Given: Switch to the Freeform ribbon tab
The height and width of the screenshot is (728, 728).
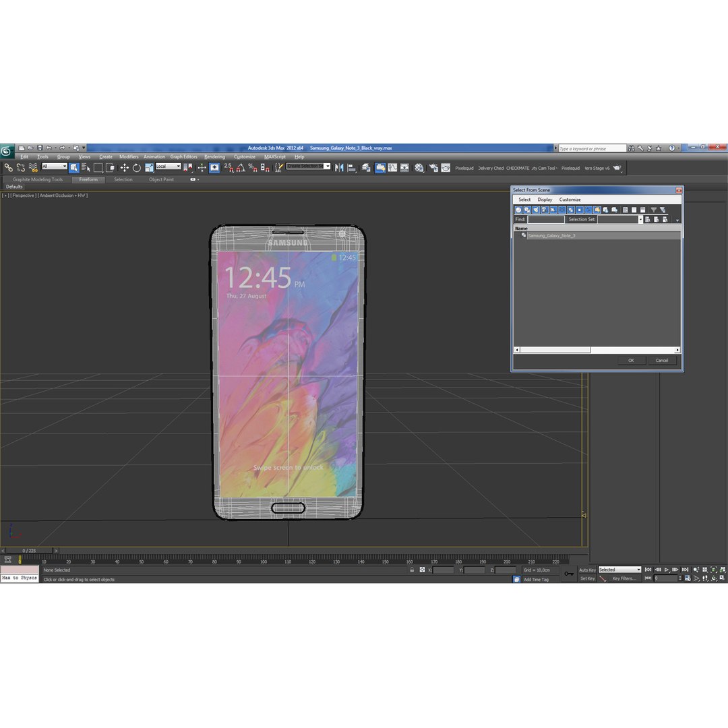Looking at the screenshot, I should 88,179.
